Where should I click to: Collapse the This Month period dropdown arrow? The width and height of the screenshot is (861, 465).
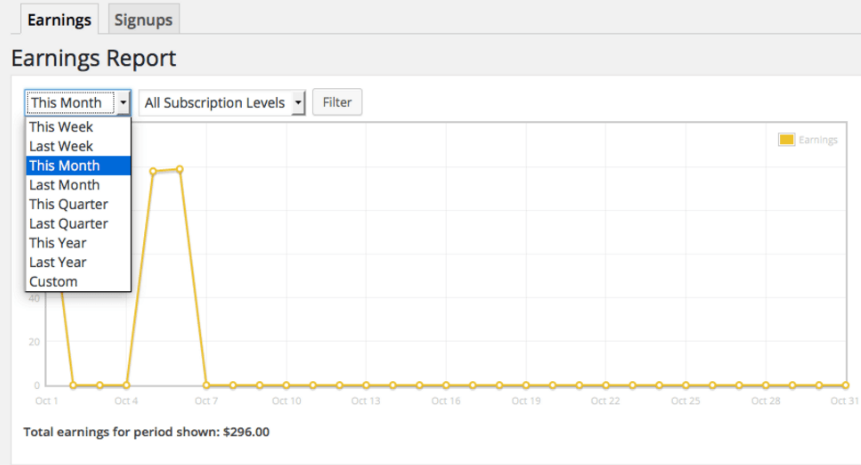click(123, 103)
